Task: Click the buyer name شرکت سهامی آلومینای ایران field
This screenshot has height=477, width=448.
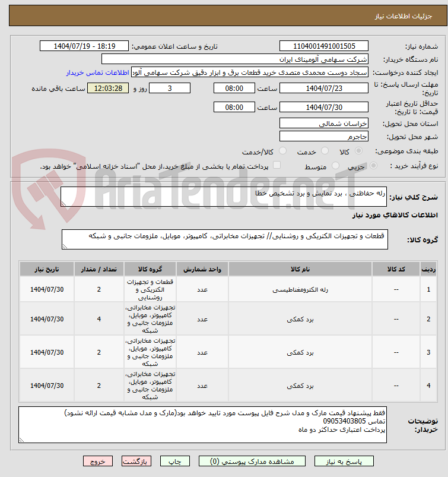Action: (235, 59)
